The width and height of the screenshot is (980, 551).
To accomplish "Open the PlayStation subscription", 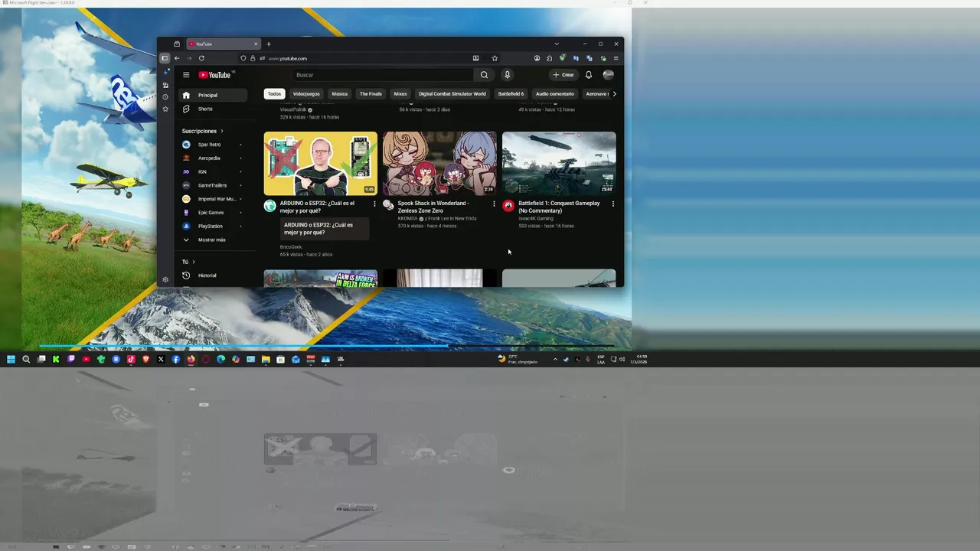I will (213, 227).
